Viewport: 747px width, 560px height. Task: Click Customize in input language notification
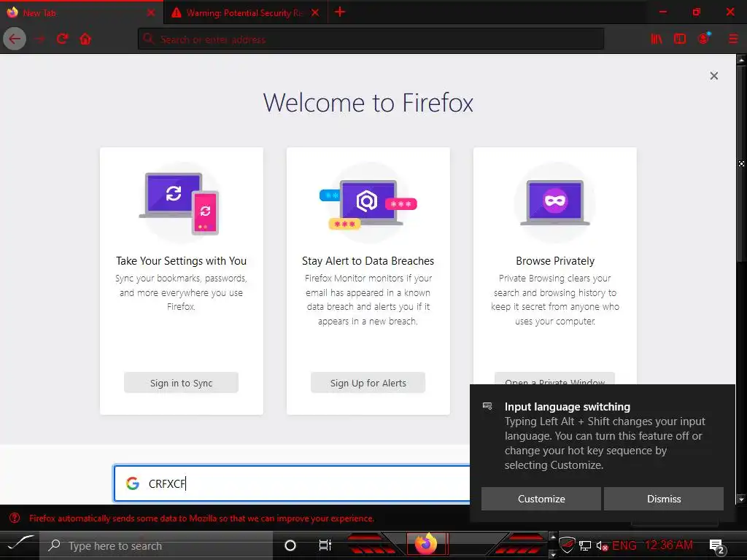[541, 499]
